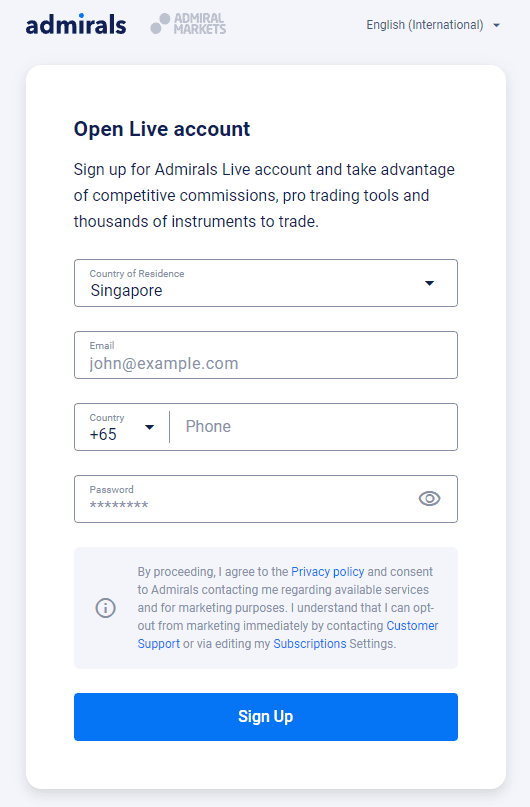
Task: Click the blue Sign Up button
Action: point(266,717)
